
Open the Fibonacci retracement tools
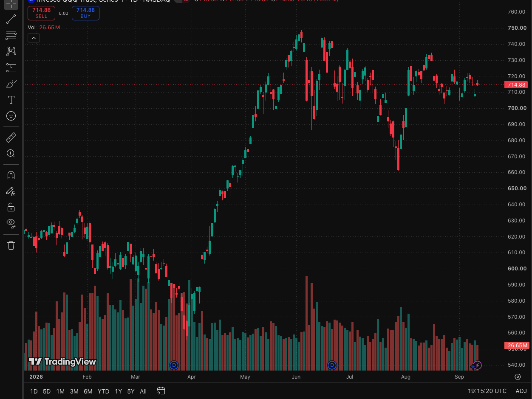pyautogui.click(x=11, y=35)
